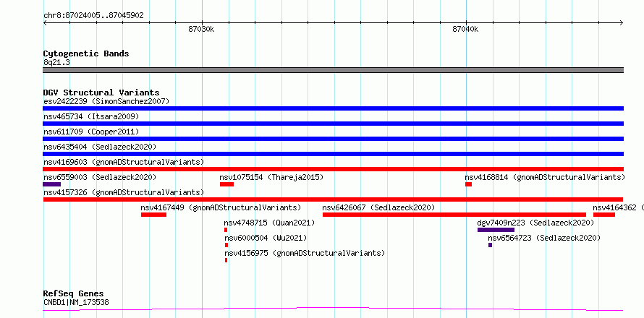The width and height of the screenshot is (644, 318).
Task: Click the chr8:87024005..87045902 coordinates text
Action: click(93, 16)
